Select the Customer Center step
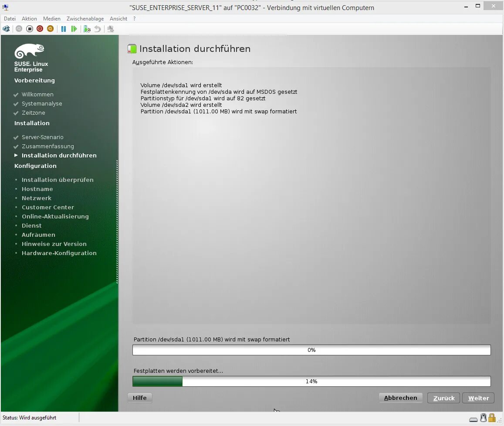The height and width of the screenshot is (426, 504). coord(48,207)
